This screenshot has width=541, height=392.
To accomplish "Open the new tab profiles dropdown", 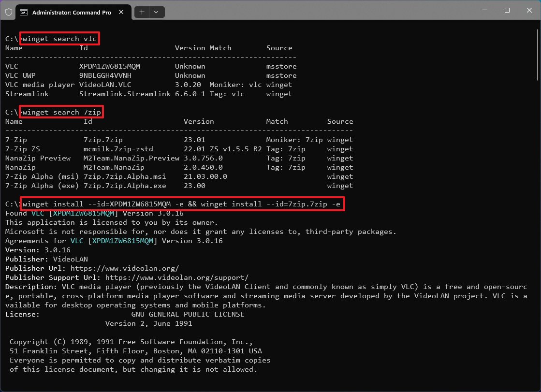I will (156, 12).
